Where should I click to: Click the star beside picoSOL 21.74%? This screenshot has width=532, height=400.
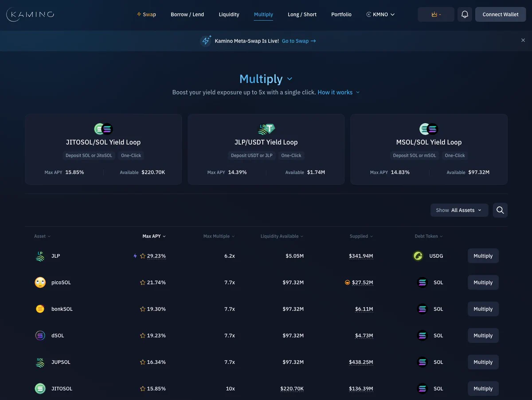(x=143, y=283)
